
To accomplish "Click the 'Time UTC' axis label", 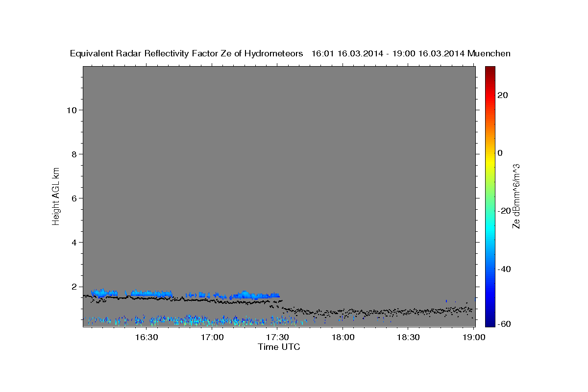I will 279,347.
